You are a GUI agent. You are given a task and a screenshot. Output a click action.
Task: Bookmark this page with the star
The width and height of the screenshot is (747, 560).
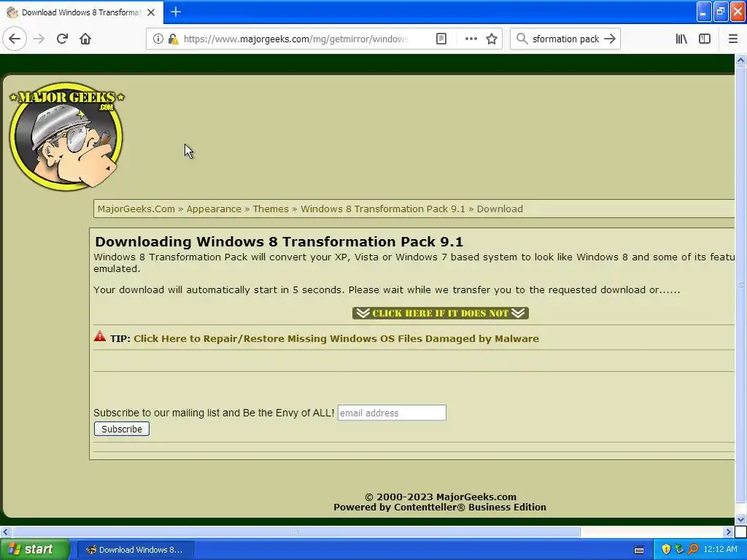click(492, 39)
